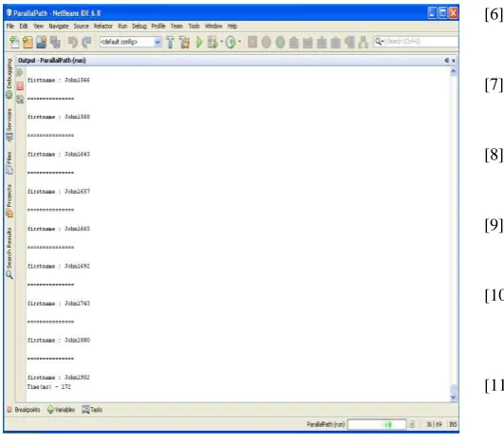
Task: Open the Projects side panel
Action: point(9,201)
